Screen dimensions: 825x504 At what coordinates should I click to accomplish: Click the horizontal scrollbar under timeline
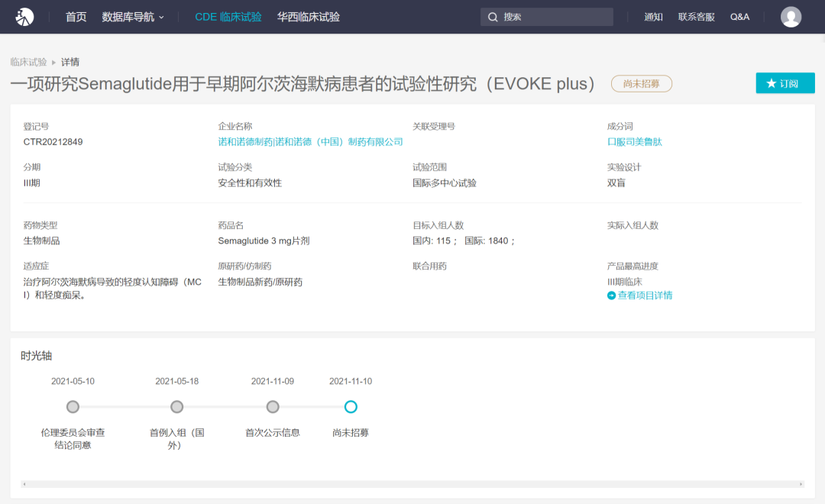point(412,484)
